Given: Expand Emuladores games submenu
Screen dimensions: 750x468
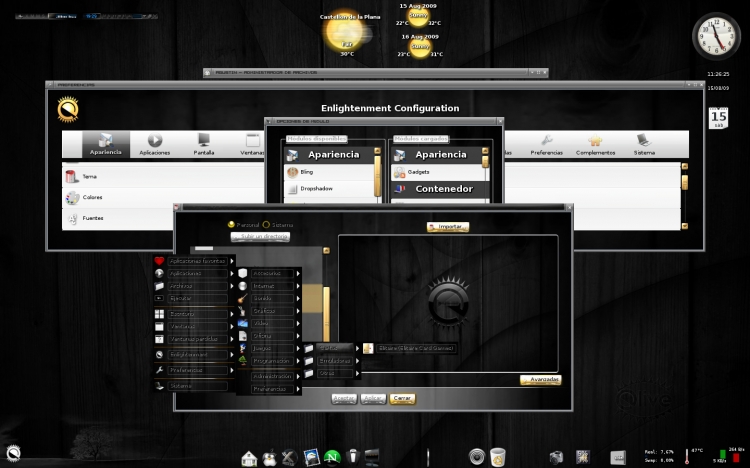Looking at the screenshot, I should click(x=332, y=361).
